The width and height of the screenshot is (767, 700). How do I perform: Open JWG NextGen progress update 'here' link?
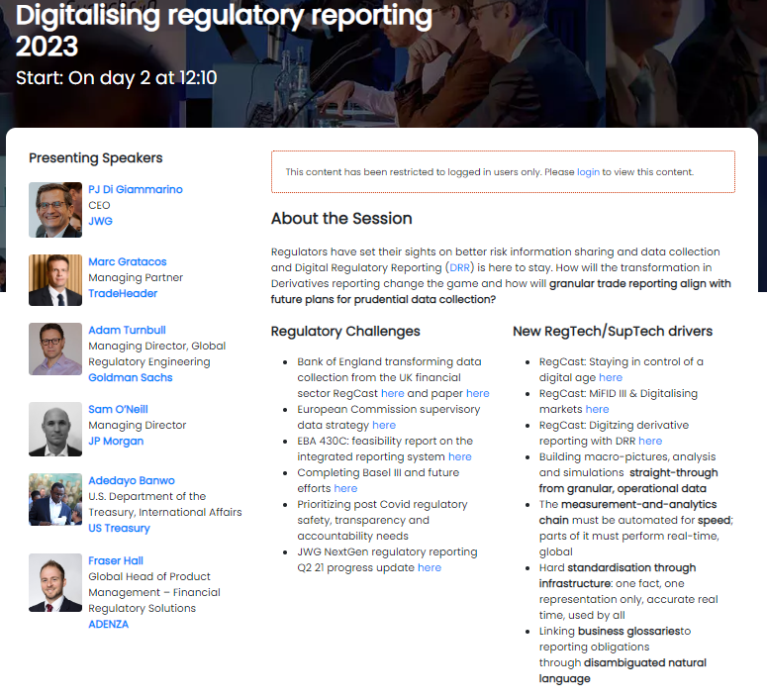pyautogui.click(x=430, y=568)
